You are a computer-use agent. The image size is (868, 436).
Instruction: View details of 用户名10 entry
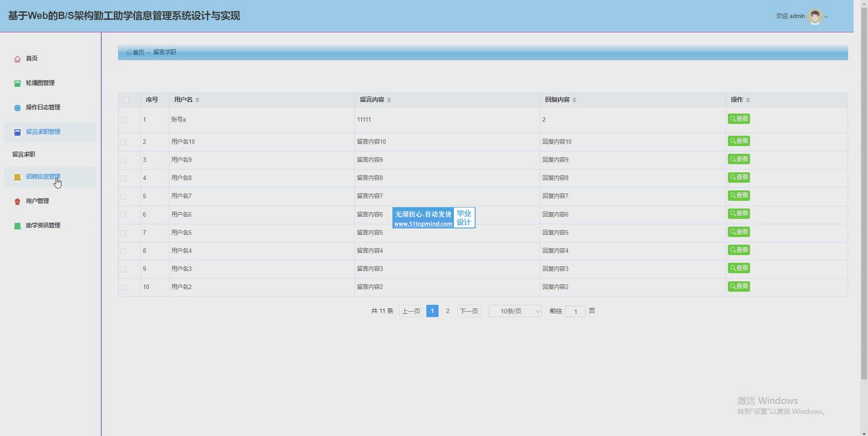(739, 141)
